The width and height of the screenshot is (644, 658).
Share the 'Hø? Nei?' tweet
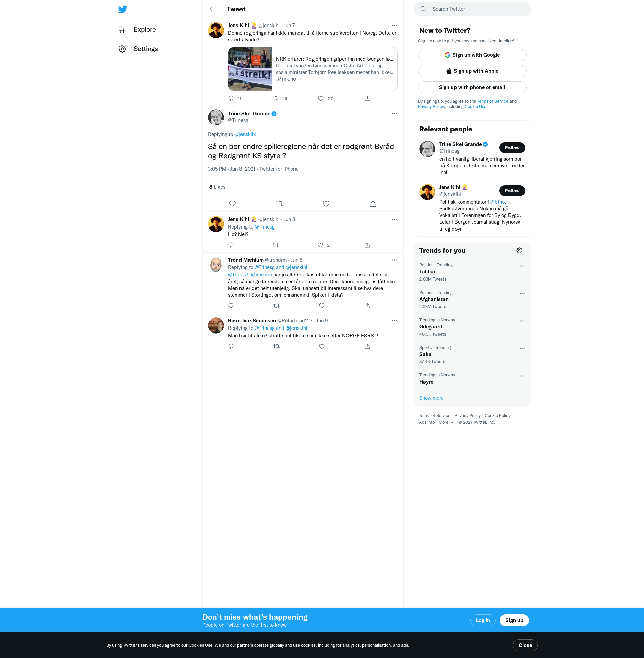367,245
